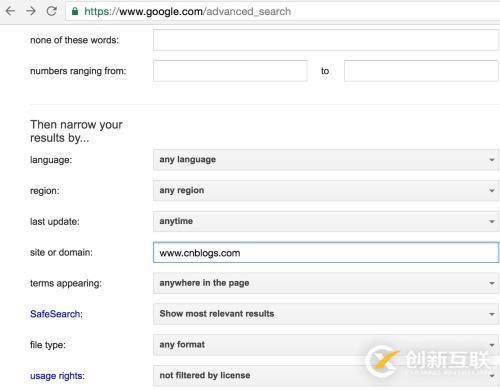The image size is (500, 390).
Task: Open the 'anywhere in the page' dropdown
Action: 326,283
